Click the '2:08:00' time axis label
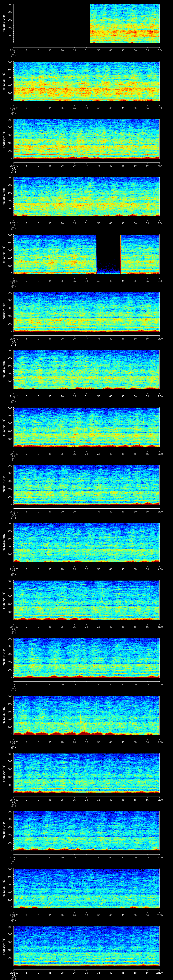Screen dimensions: 173x980 pos(14,281)
